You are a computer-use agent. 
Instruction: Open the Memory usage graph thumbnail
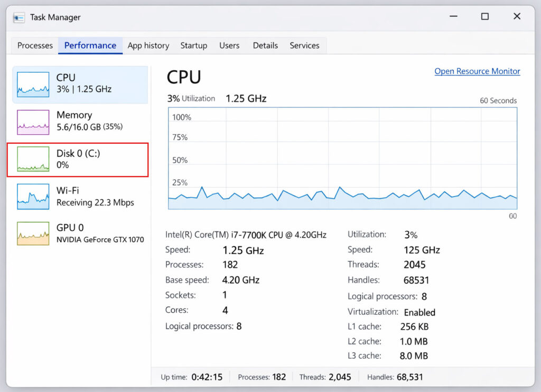33,122
